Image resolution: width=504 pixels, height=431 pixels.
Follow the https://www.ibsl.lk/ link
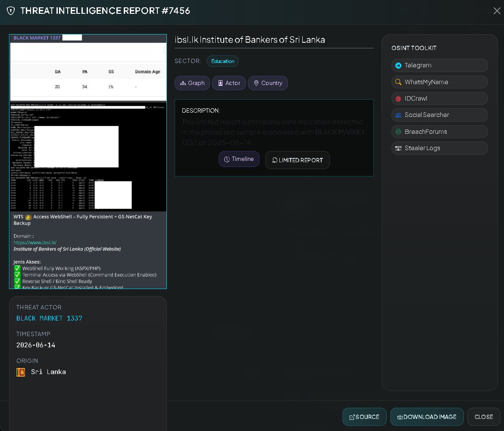click(x=35, y=242)
